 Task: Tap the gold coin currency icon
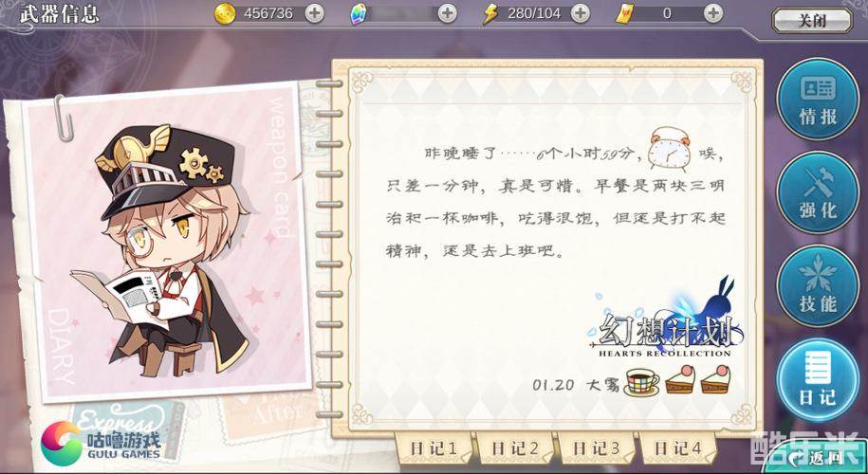pos(225,14)
